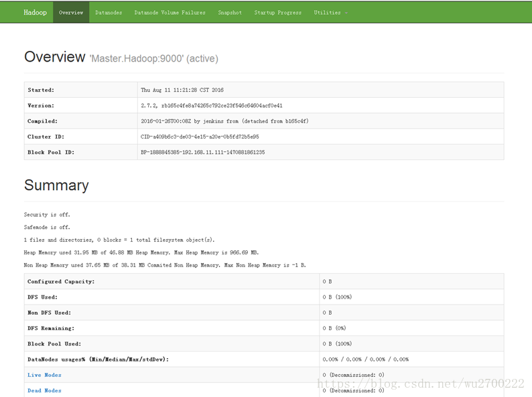Click 'Configured Capacity:' label
The width and height of the screenshot is (532, 397).
tap(61, 281)
